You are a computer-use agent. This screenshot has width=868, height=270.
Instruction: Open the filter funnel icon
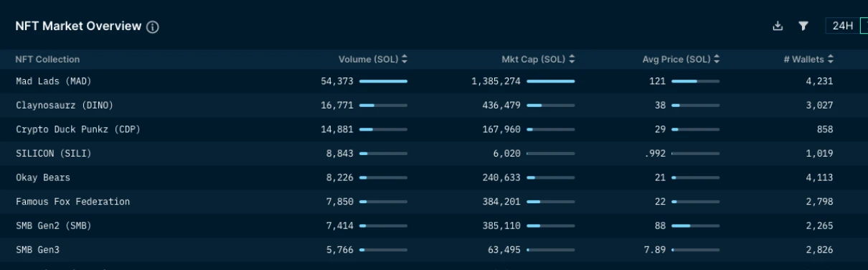[803, 27]
